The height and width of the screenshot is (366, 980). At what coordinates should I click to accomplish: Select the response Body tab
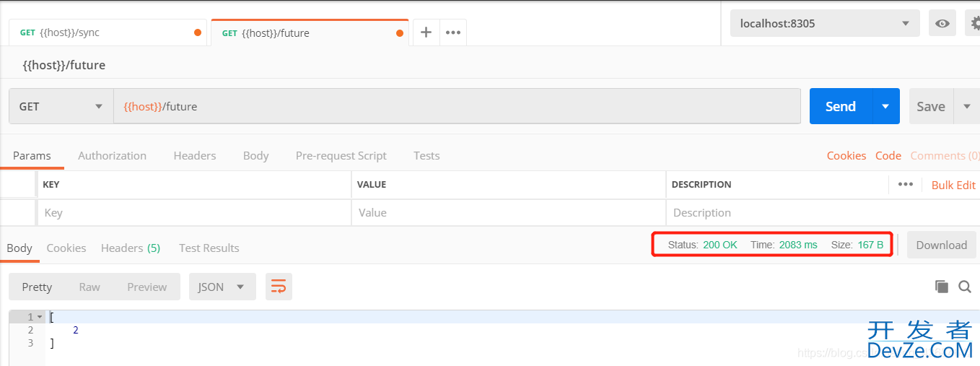pyautogui.click(x=19, y=248)
